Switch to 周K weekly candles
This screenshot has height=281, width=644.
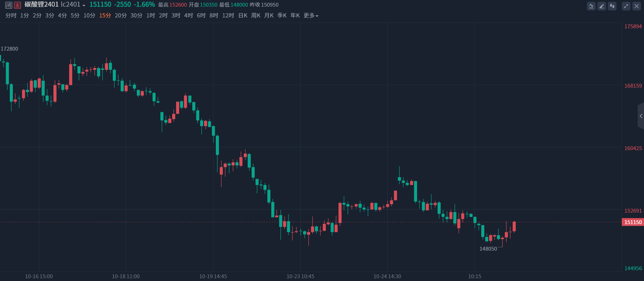[256, 15]
